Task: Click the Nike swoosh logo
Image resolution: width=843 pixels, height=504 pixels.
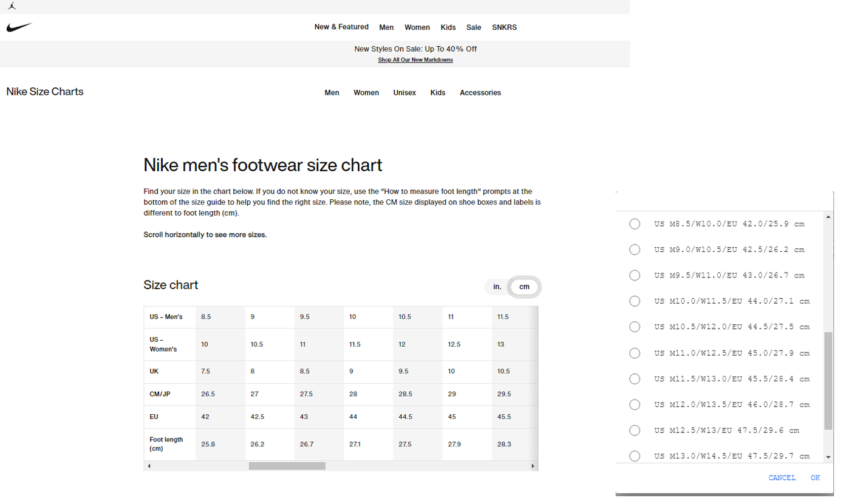Action: [19, 27]
